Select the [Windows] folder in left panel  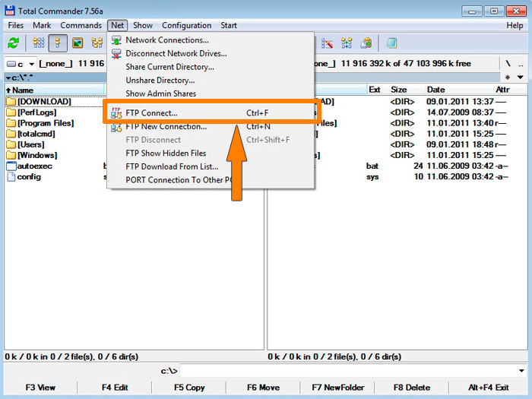tap(36, 155)
